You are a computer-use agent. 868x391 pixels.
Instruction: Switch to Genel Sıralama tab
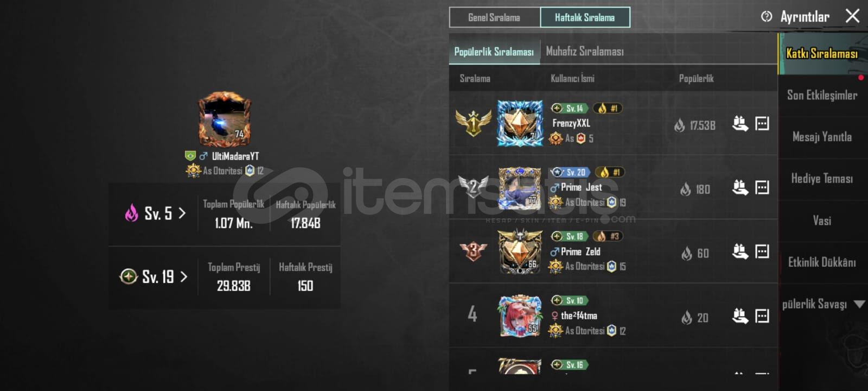pos(494,17)
